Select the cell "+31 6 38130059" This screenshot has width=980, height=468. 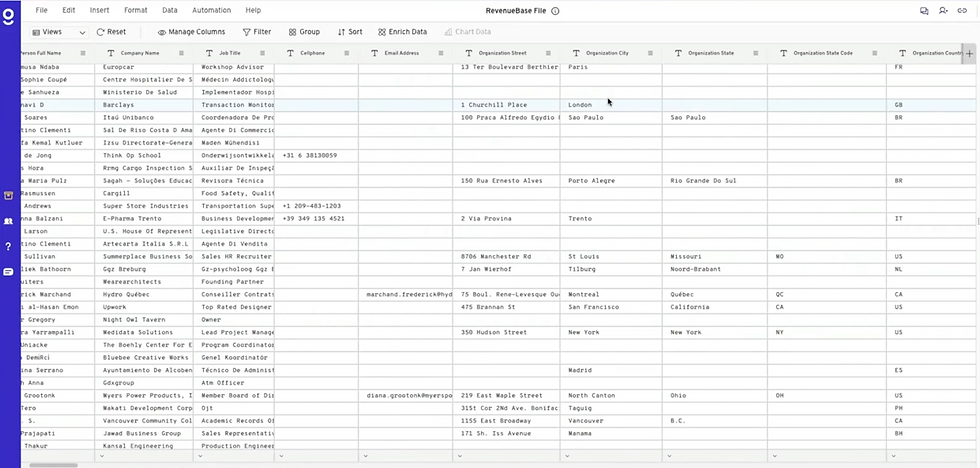tap(316, 156)
